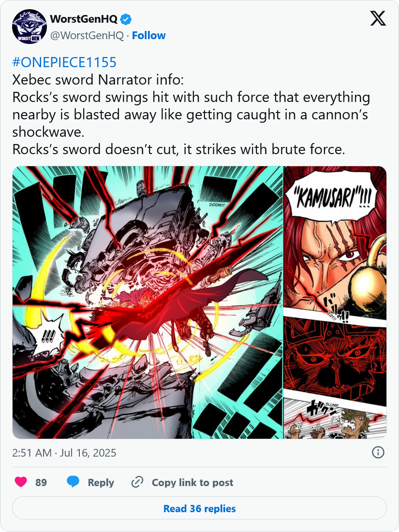The width and height of the screenshot is (399, 532).
Task: Open the large Xebec sword swing image
Action: point(148,302)
